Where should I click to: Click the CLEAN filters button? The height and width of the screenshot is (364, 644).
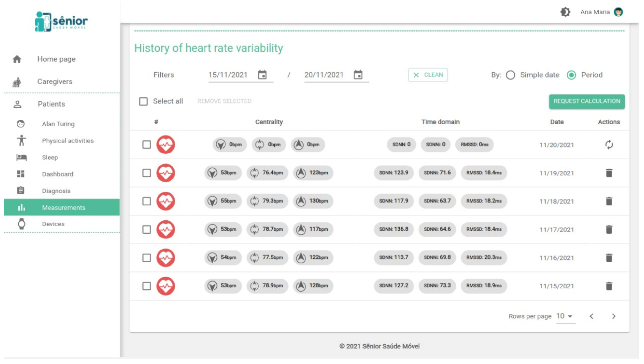(428, 75)
